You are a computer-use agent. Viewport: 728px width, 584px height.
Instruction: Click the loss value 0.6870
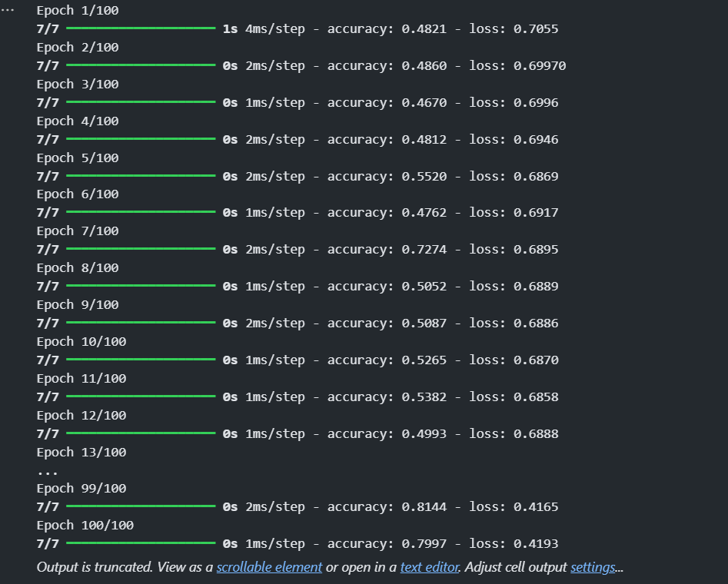[x=536, y=360]
